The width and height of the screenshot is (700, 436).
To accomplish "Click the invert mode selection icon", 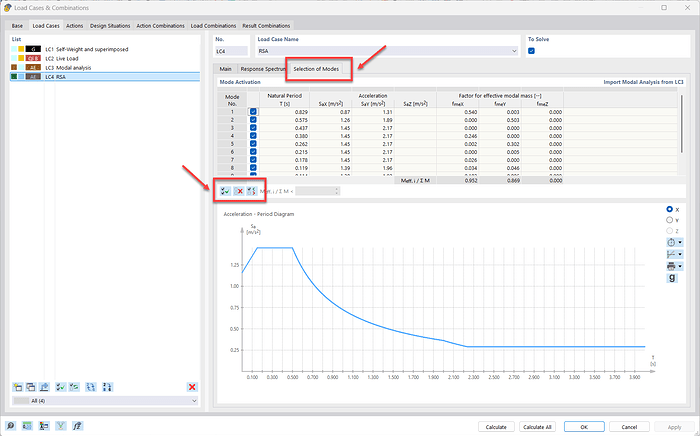I will click(251, 190).
